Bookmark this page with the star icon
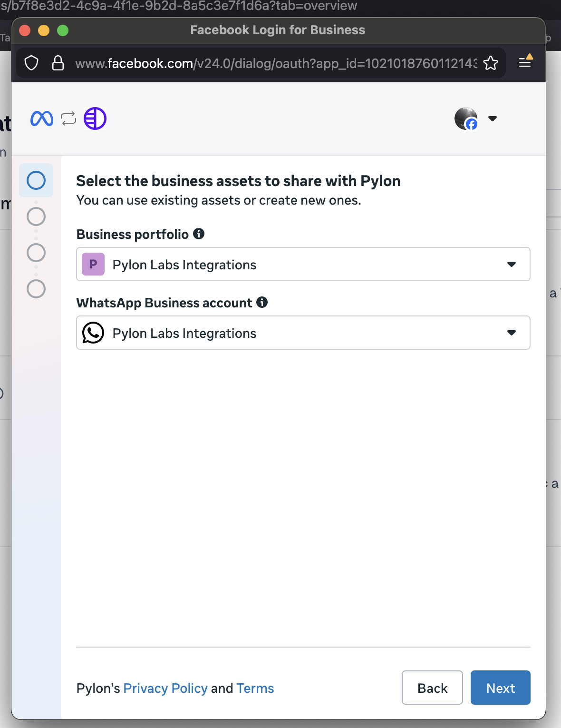561x728 pixels. coord(491,63)
